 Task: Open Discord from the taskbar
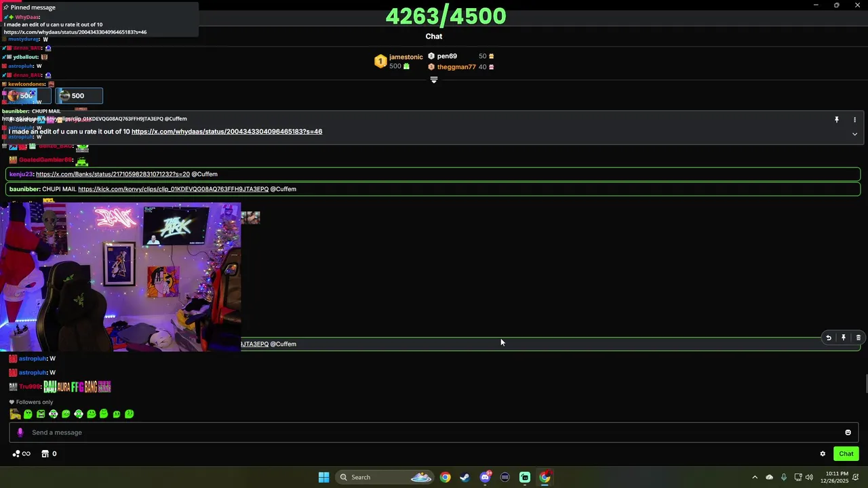[485, 477]
